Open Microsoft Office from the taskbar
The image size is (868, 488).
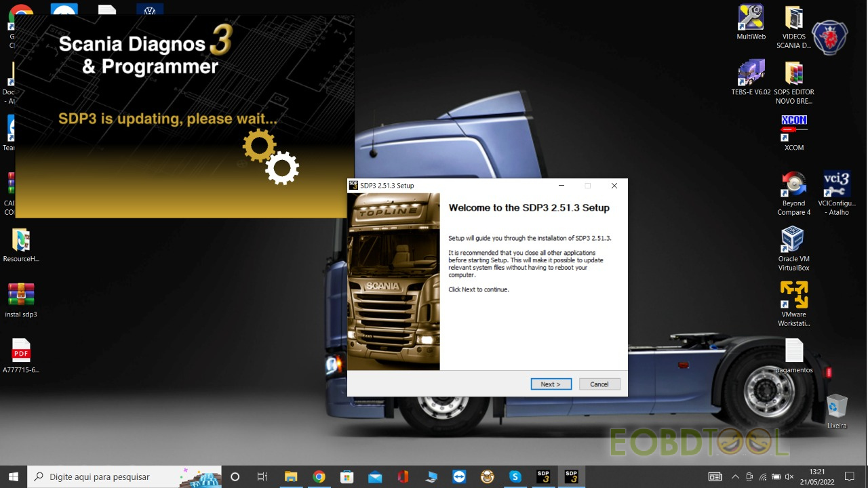tap(403, 476)
